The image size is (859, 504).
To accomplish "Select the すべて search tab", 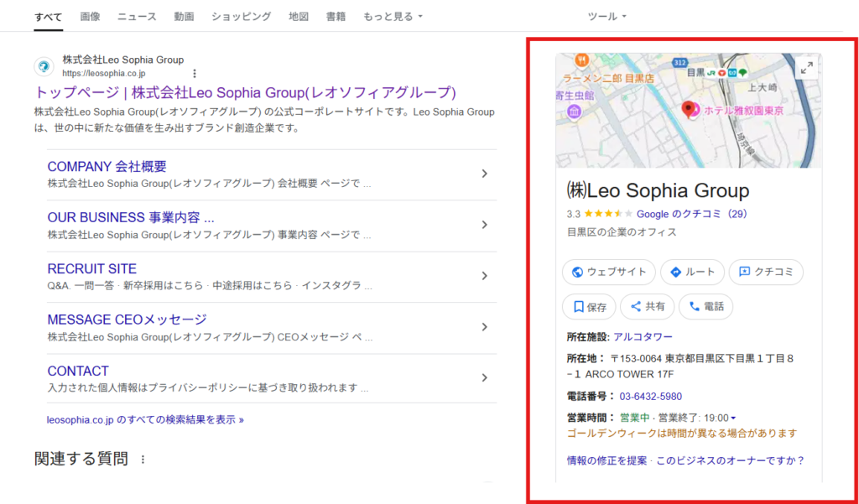I will (x=48, y=17).
